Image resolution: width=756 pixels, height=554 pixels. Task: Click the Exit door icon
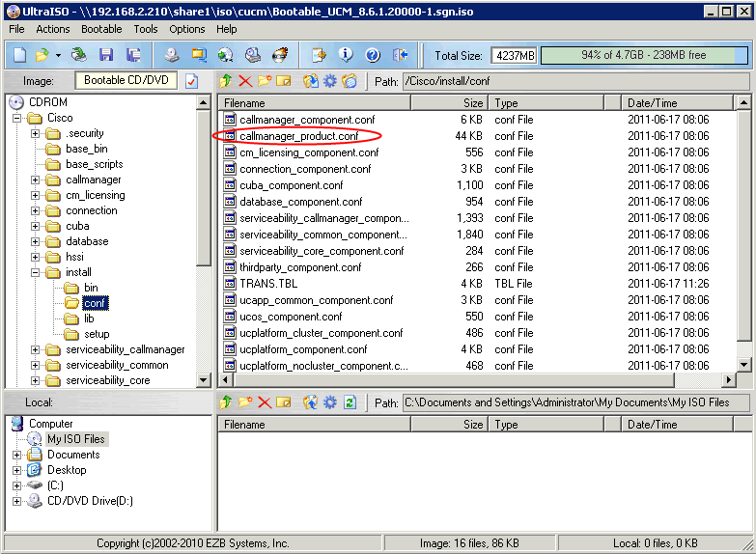point(400,55)
